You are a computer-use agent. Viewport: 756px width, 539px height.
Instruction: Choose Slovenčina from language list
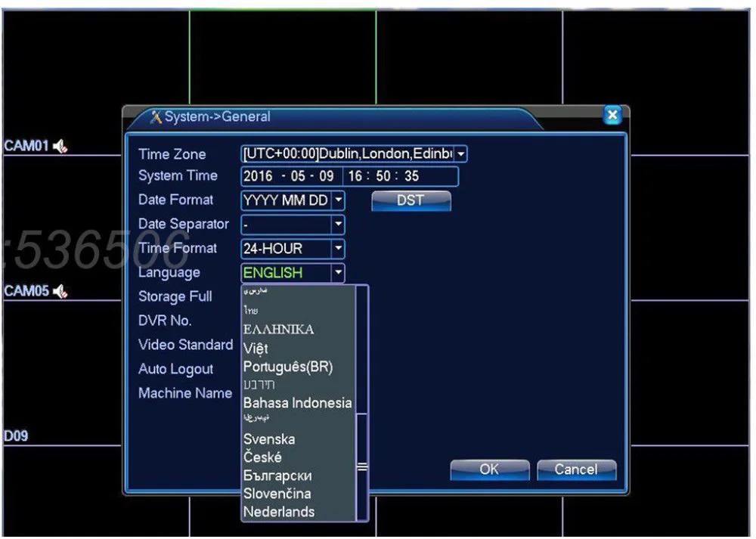tap(277, 494)
